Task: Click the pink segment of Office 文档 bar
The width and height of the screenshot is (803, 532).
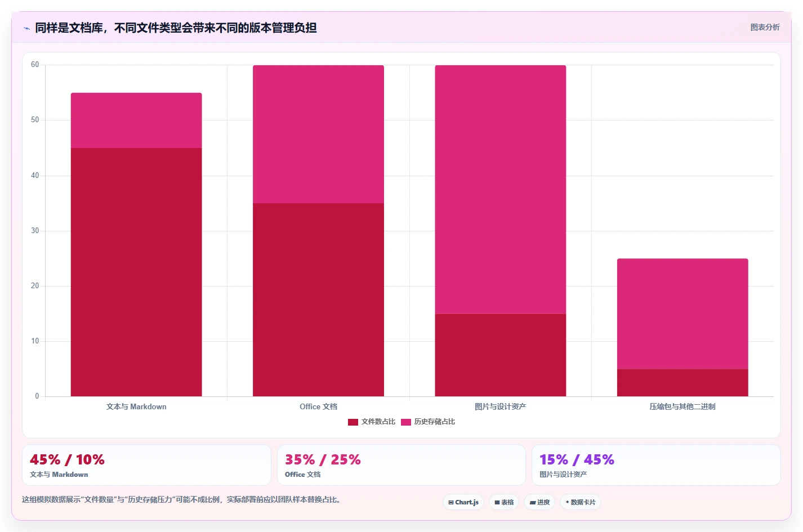Action: tap(318, 134)
